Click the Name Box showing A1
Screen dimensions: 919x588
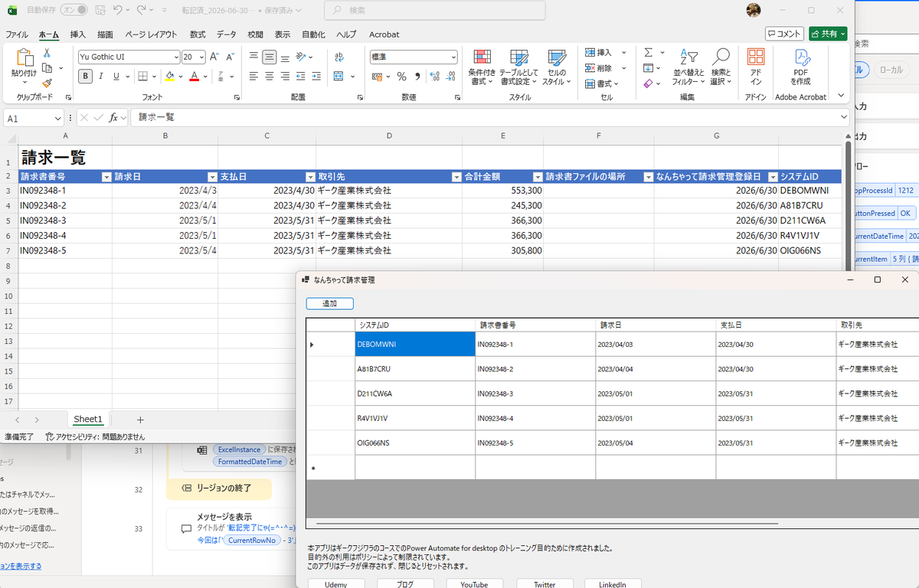[34, 118]
